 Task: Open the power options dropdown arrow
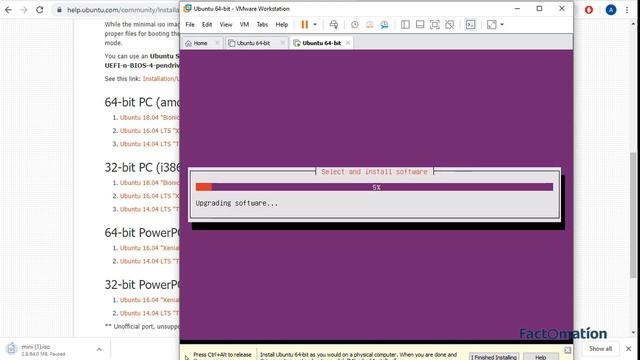315,24
